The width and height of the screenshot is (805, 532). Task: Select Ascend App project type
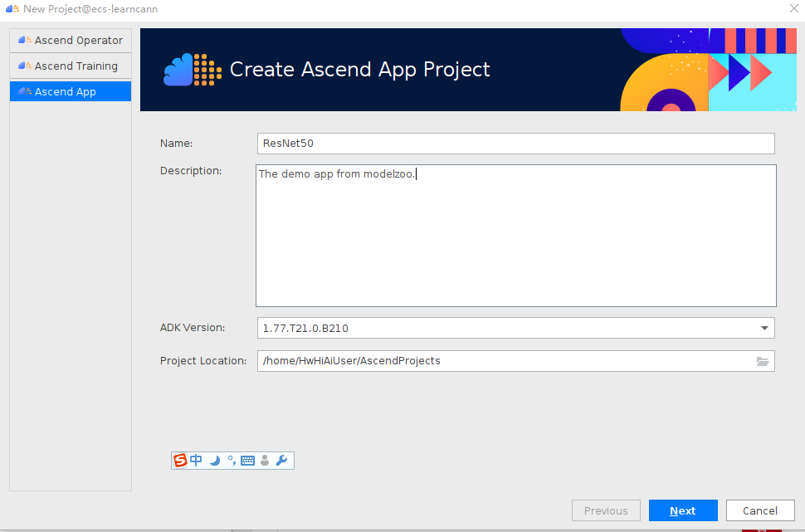[71, 91]
